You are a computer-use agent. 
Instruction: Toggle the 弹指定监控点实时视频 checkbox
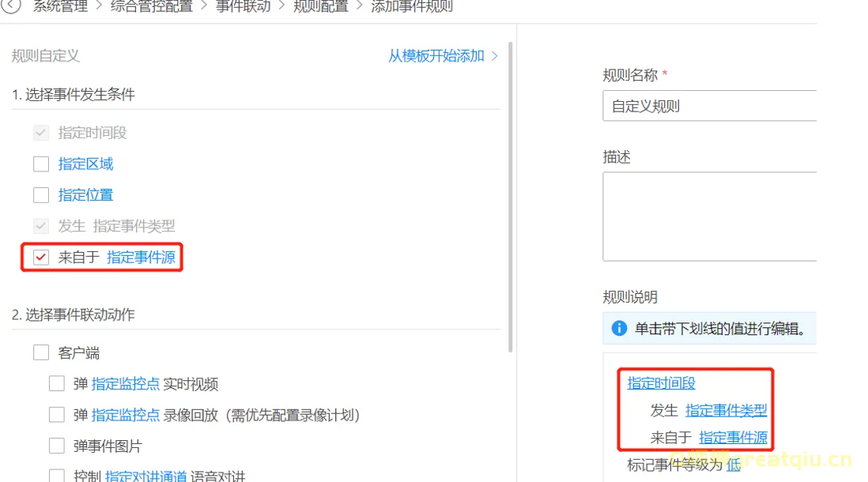[57, 385]
